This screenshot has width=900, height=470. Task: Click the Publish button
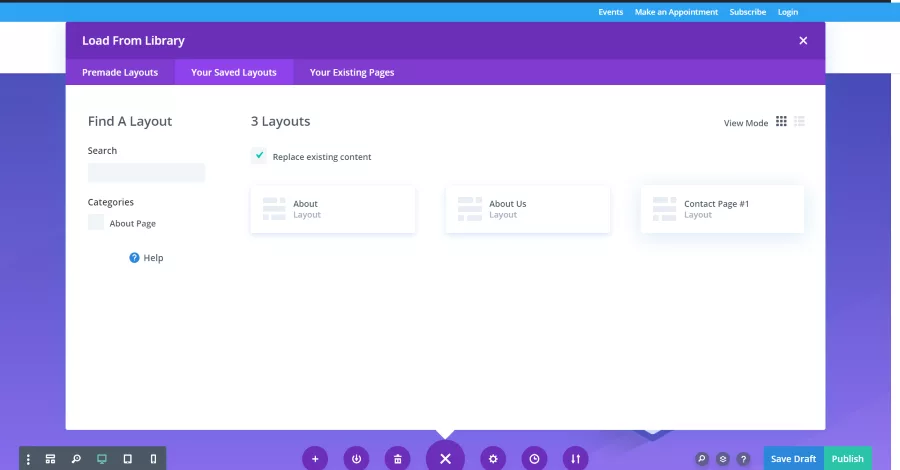[x=848, y=459]
